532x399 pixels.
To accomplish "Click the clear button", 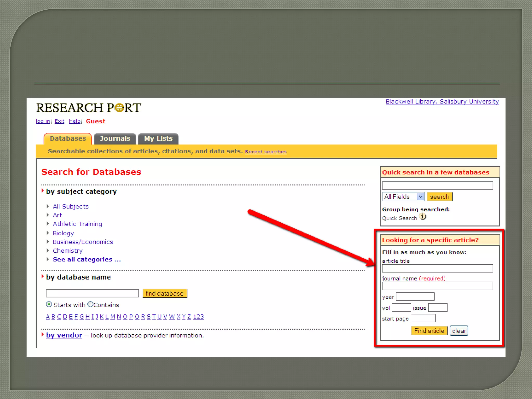I will click(x=459, y=331).
